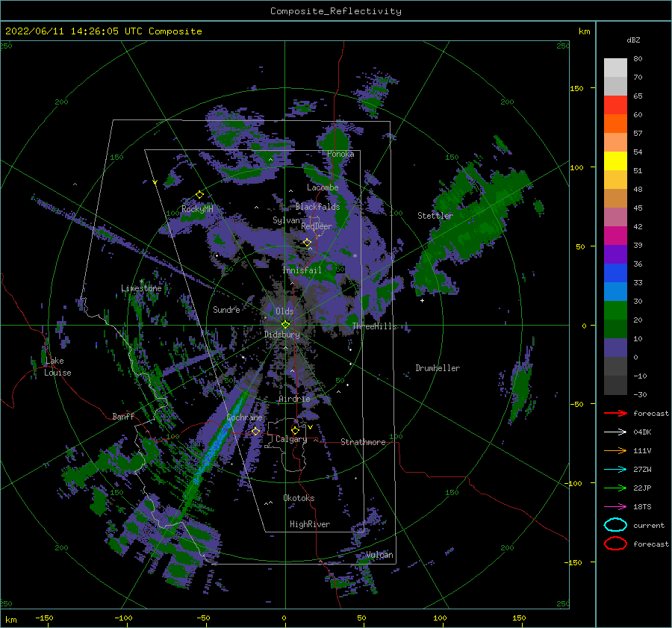The width and height of the screenshot is (672, 628).
Task: Click the -150 km bottom axis tick label
Action: tap(44, 618)
